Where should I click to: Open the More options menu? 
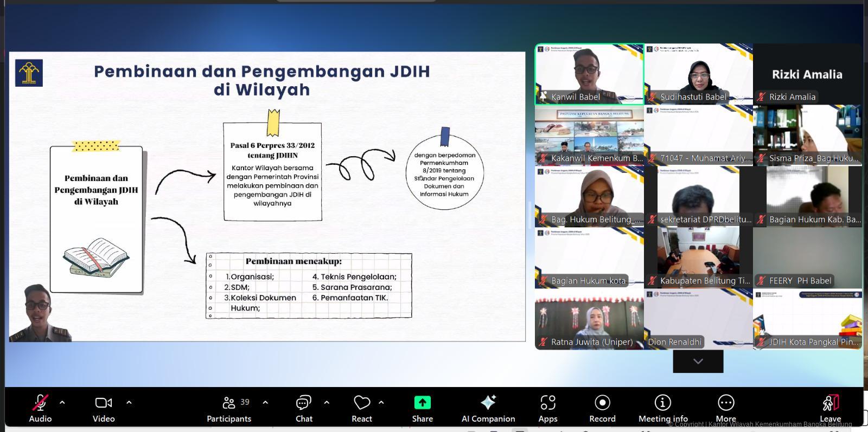[726, 408]
